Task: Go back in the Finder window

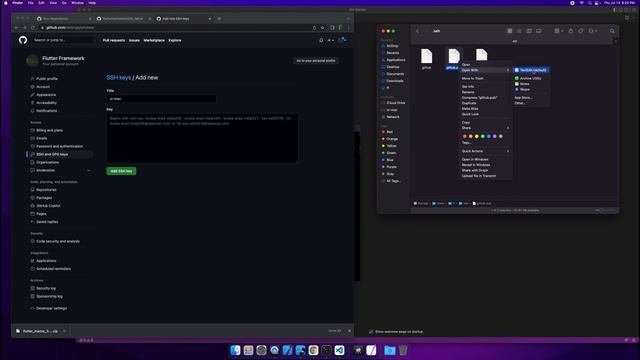Action: [x=417, y=31]
